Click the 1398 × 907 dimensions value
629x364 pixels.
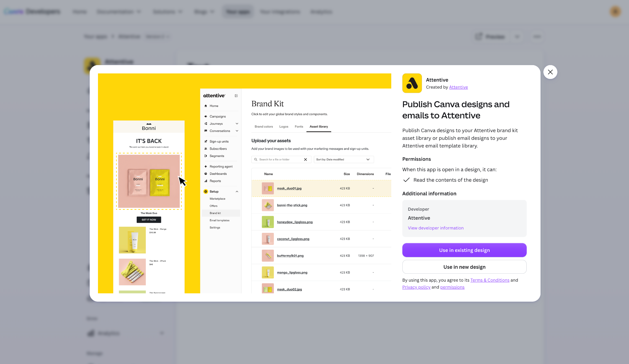[x=366, y=256]
